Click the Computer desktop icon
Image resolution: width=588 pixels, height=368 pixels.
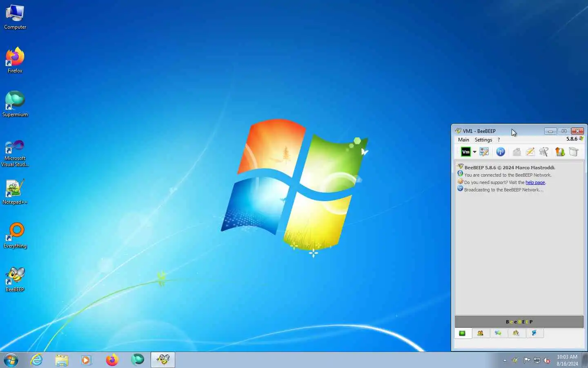[15, 17]
